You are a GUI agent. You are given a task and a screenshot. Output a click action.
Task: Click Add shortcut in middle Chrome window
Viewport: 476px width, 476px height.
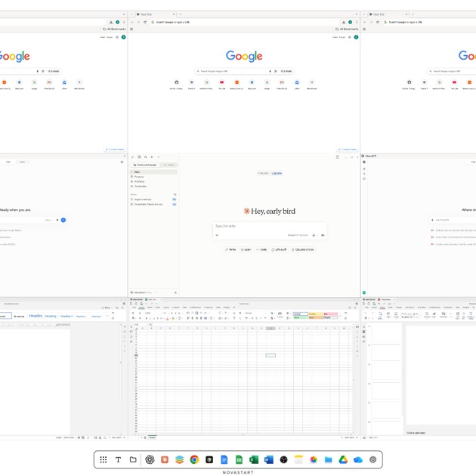(x=312, y=82)
